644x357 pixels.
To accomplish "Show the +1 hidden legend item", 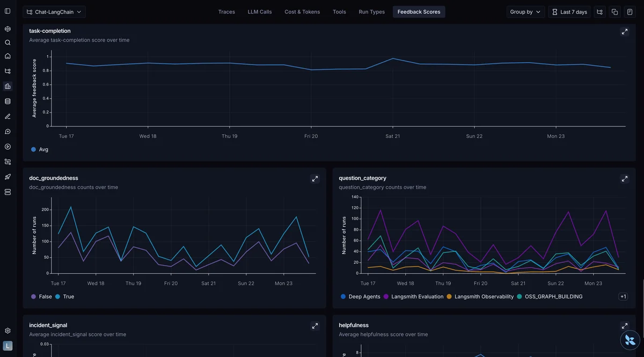I will click(623, 296).
